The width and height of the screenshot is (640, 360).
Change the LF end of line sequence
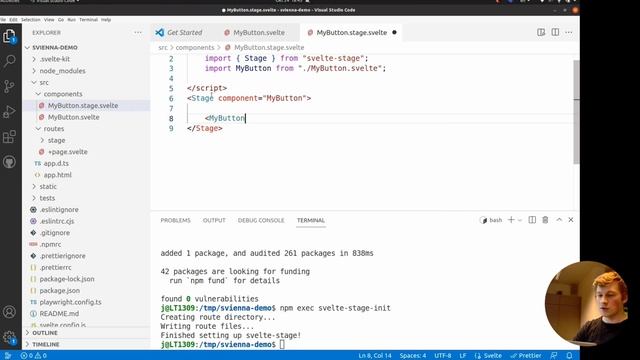[463, 356]
